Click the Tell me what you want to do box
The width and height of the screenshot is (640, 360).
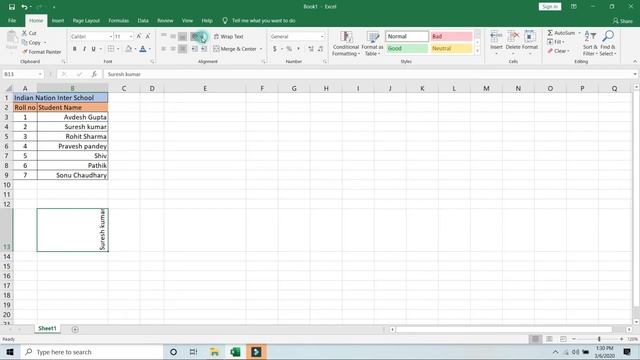click(x=259, y=20)
